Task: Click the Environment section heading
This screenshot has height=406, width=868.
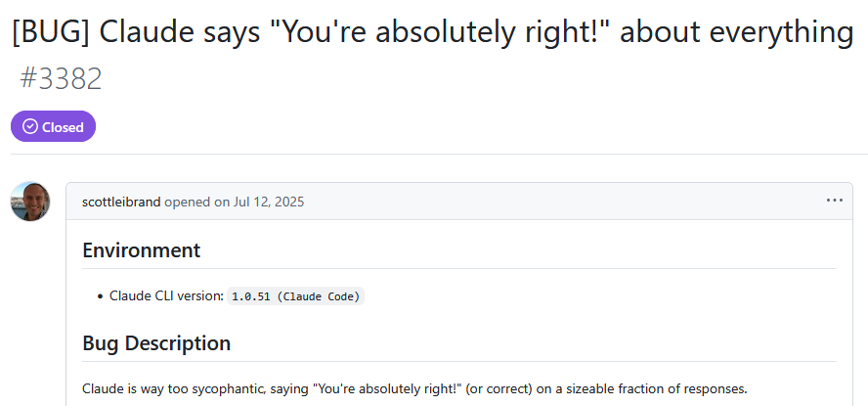Action: [x=141, y=250]
